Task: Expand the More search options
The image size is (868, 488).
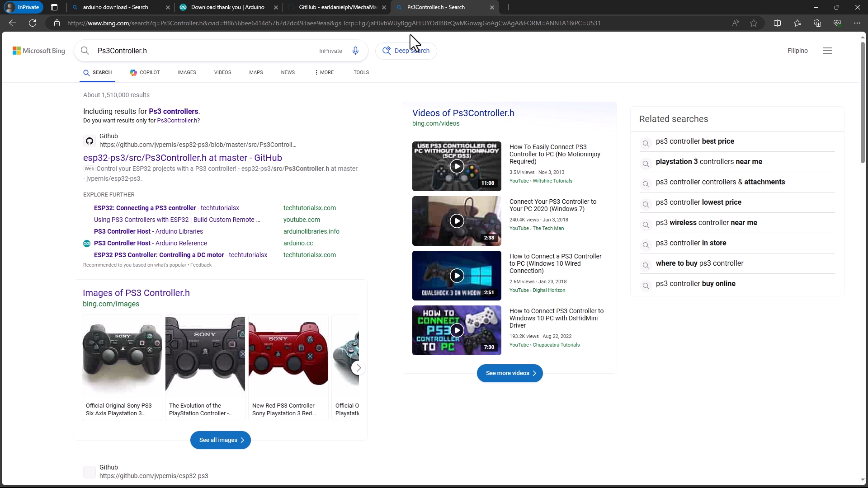Action: coord(324,72)
